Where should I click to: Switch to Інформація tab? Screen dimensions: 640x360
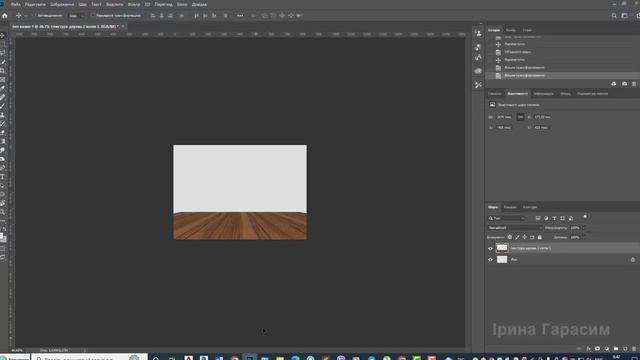click(543, 94)
